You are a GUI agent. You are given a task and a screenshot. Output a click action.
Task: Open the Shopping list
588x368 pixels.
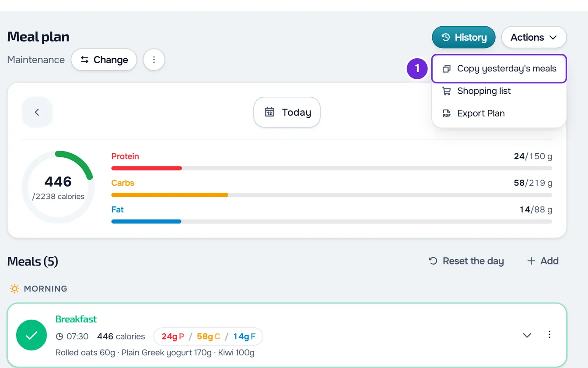click(x=499, y=91)
